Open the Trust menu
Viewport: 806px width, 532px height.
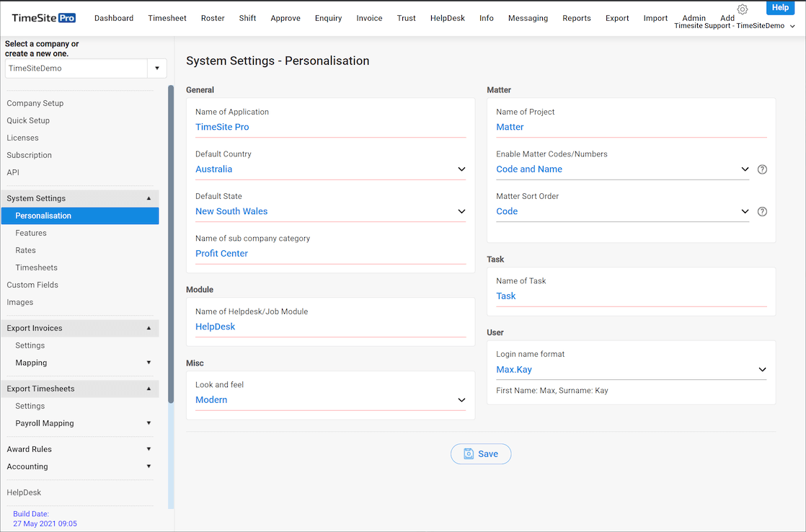point(406,18)
